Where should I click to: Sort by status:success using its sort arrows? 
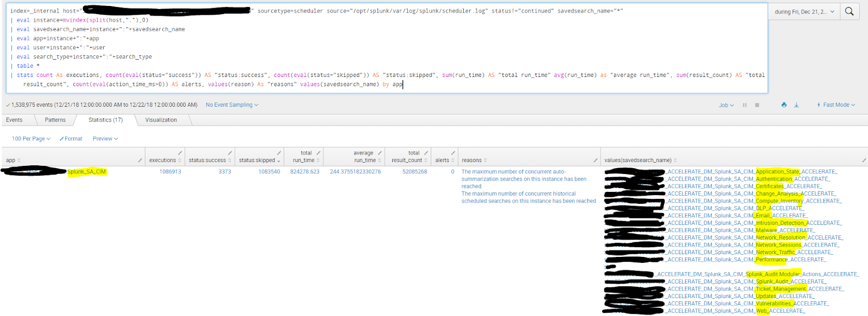pos(229,160)
